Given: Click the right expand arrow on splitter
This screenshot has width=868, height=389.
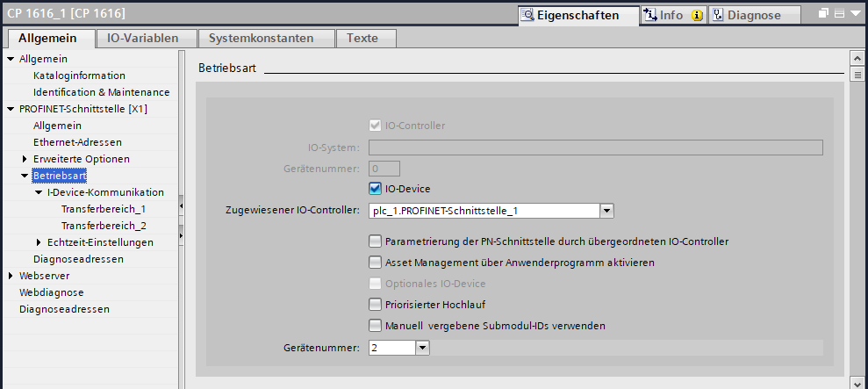Looking at the screenshot, I should click(181, 235).
